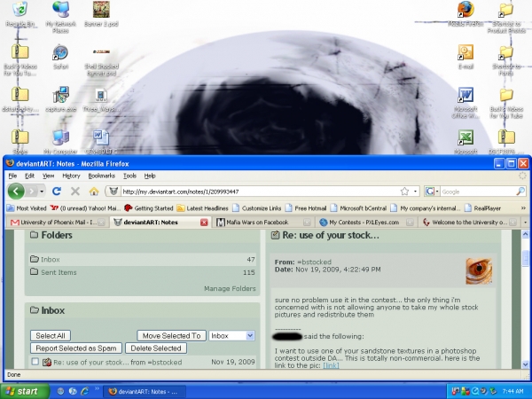Open the Microsoft Excel desktop shortcut
The image size is (532, 399).
[465, 142]
